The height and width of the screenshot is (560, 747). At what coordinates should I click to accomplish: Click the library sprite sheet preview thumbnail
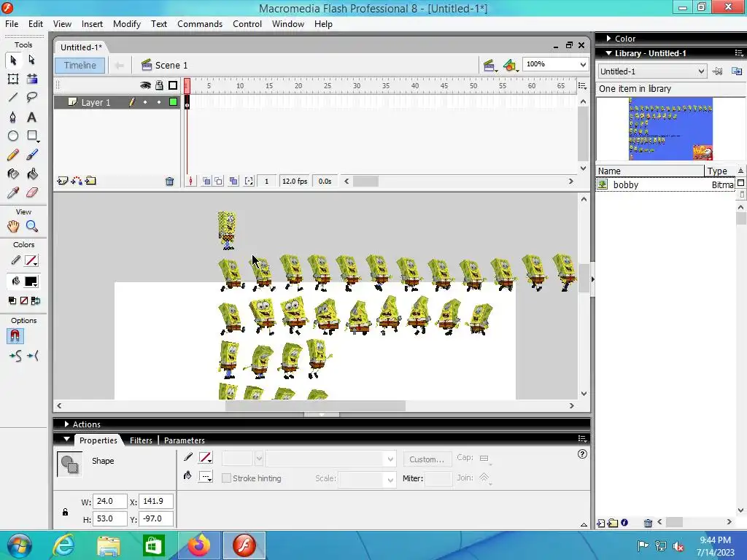(670, 128)
